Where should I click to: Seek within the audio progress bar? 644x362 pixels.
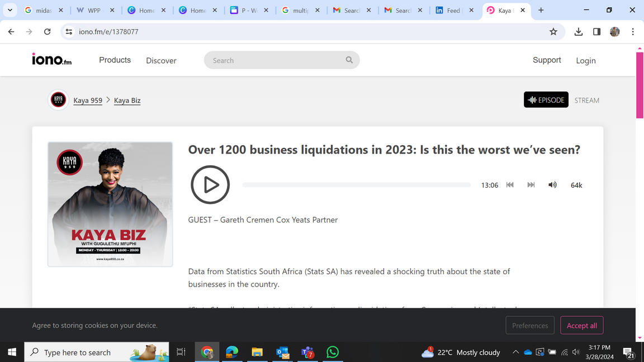(357, 185)
